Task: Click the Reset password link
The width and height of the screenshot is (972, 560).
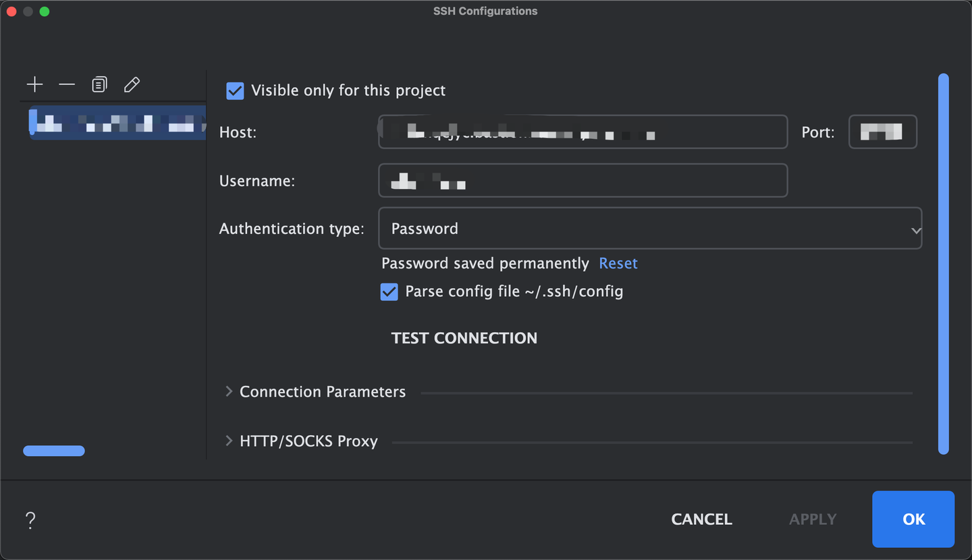Action: 618,263
